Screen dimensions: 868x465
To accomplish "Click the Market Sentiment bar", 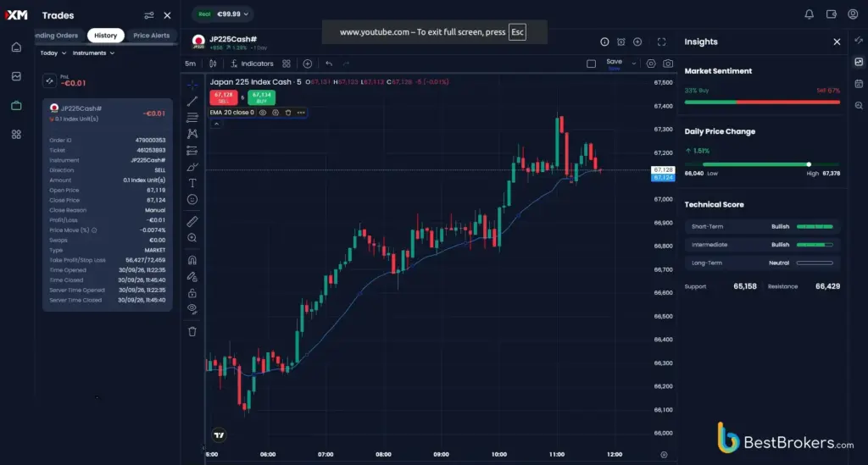I will click(x=762, y=102).
